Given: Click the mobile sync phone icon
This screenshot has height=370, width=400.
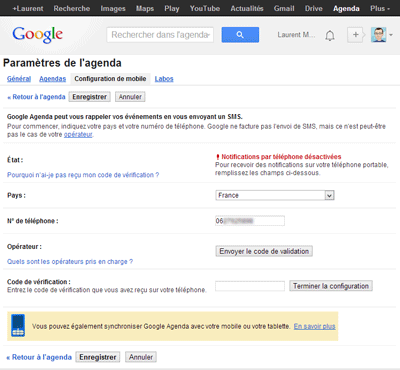Looking at the screenshot, I should point(18,325).
